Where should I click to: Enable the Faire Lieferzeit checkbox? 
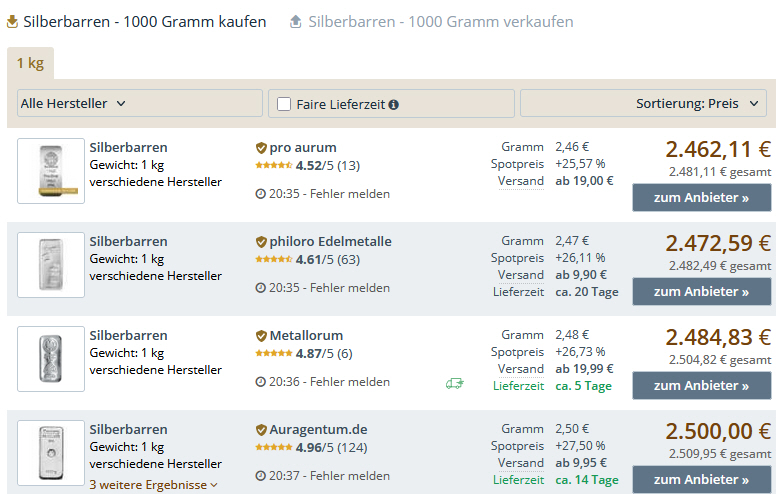(284, 104)
